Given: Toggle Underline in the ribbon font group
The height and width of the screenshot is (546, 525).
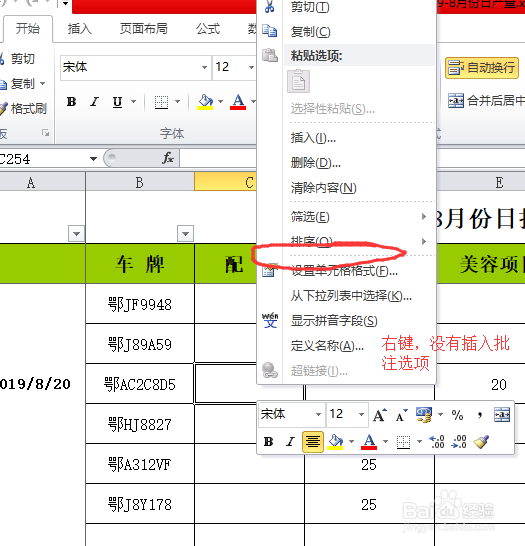Looking at the screenshot, I should click(x=118, y=102).
